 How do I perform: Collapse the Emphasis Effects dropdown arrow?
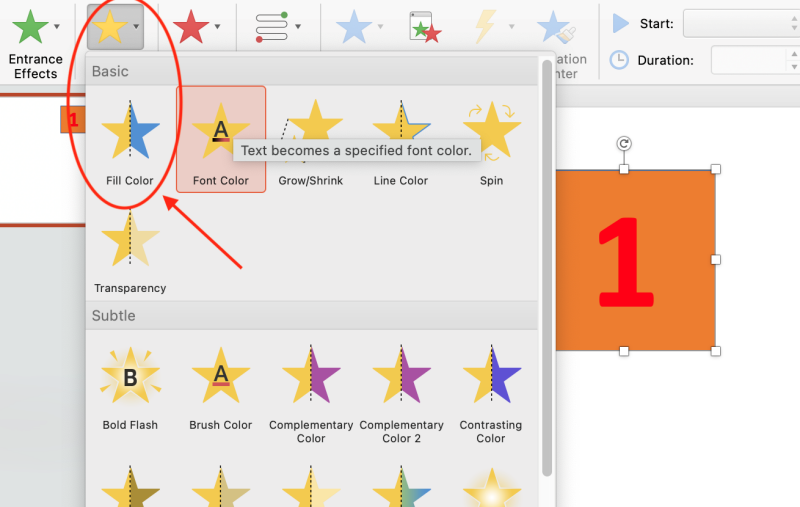136,26
